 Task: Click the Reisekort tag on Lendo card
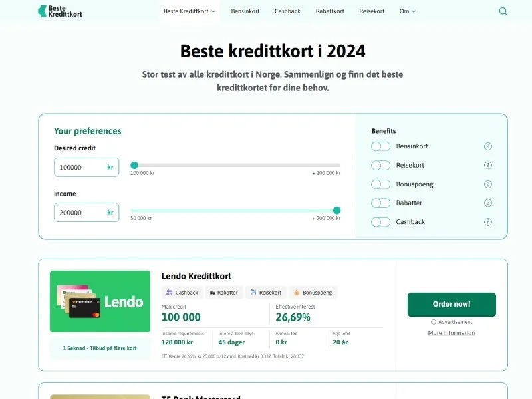[265, 293]
